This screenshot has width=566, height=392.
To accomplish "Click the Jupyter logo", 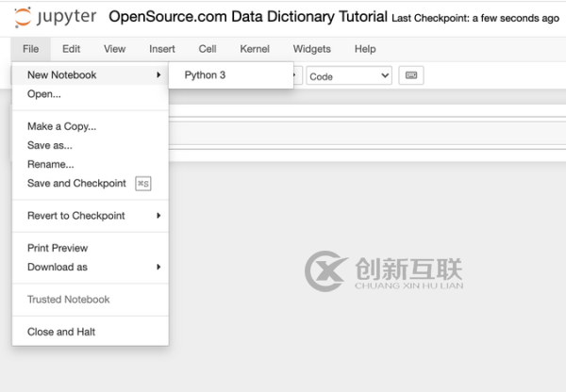I will tap(56, 17).
